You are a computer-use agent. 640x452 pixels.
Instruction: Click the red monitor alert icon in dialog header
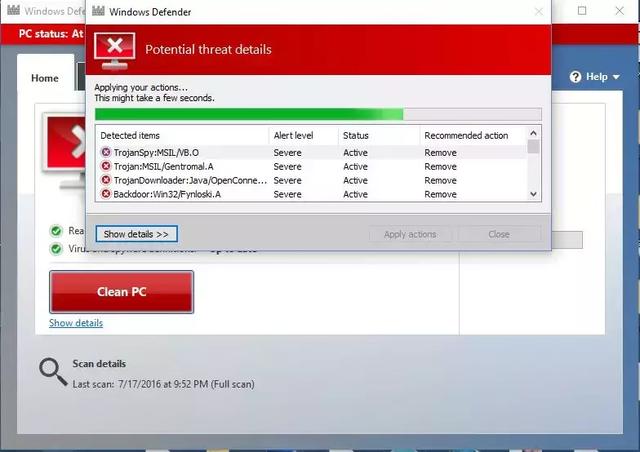point(115,49)
